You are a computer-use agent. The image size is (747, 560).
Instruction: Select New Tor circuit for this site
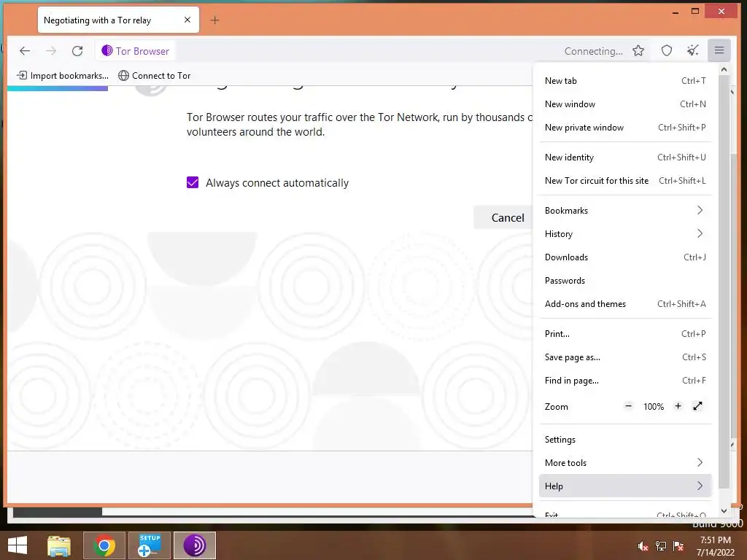(x=625, y=181)
